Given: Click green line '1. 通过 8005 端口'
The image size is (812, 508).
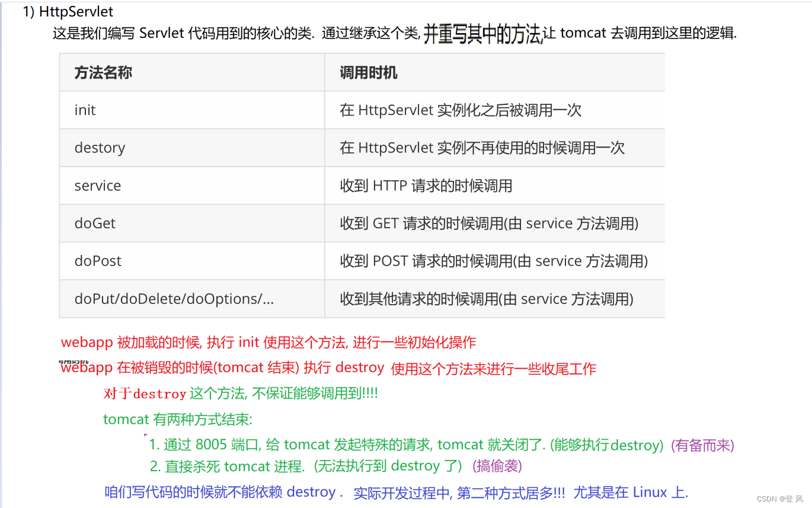Looking at the screenshot, I should [x=406, y=445].
